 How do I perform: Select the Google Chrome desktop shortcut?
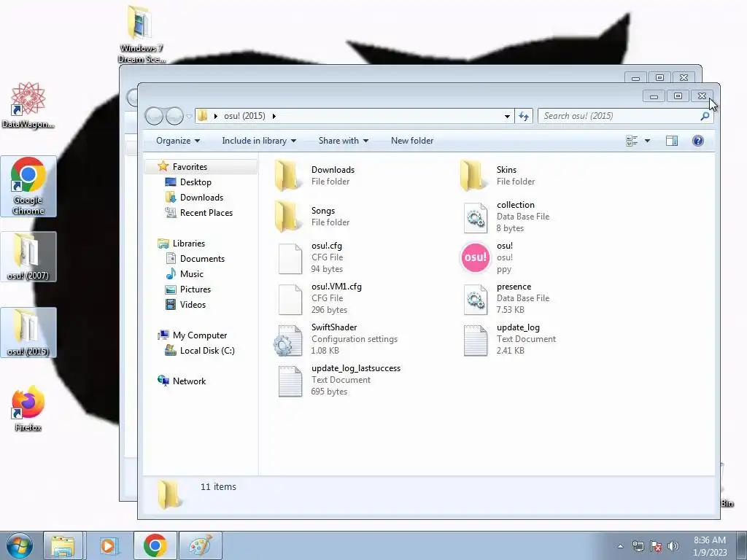[28, 186]
